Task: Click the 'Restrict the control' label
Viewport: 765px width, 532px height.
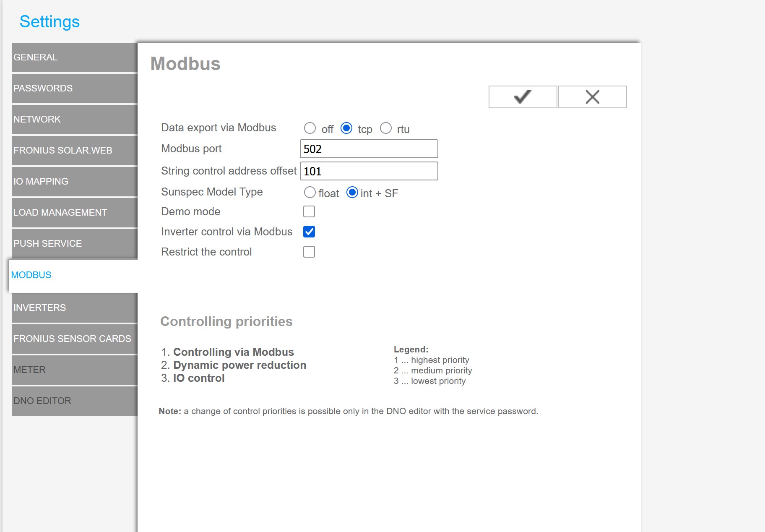Action: 206,252
